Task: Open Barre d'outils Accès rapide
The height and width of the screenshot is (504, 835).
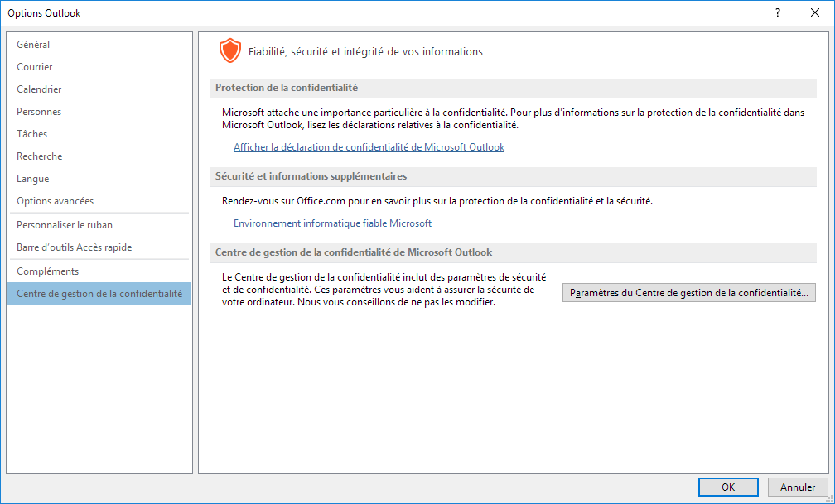Action: (x=99, y=247)
